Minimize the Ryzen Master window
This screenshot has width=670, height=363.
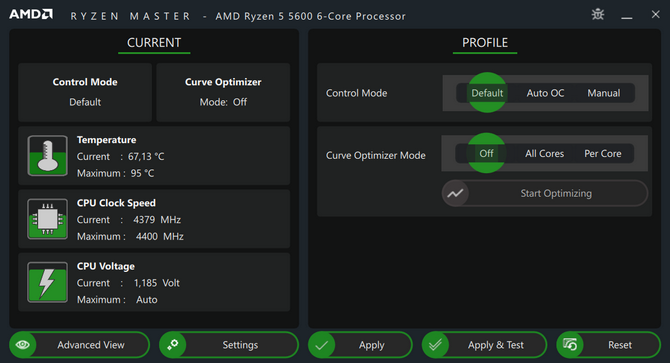tap(627, 17)
